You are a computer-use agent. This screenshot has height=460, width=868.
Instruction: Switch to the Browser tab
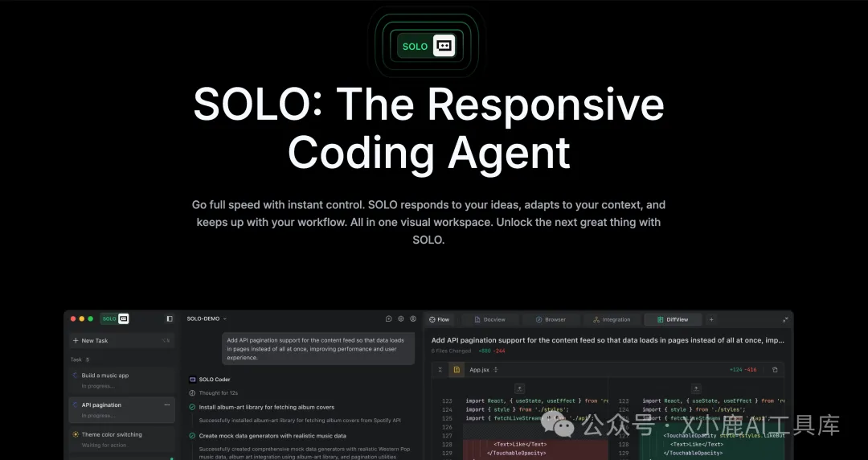coord(551,320)
